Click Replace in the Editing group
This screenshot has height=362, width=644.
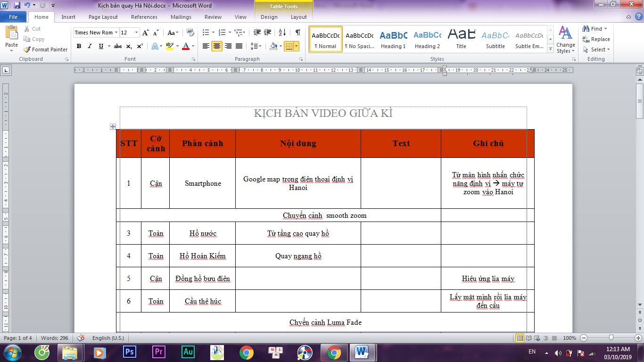[x=596, y=39]
